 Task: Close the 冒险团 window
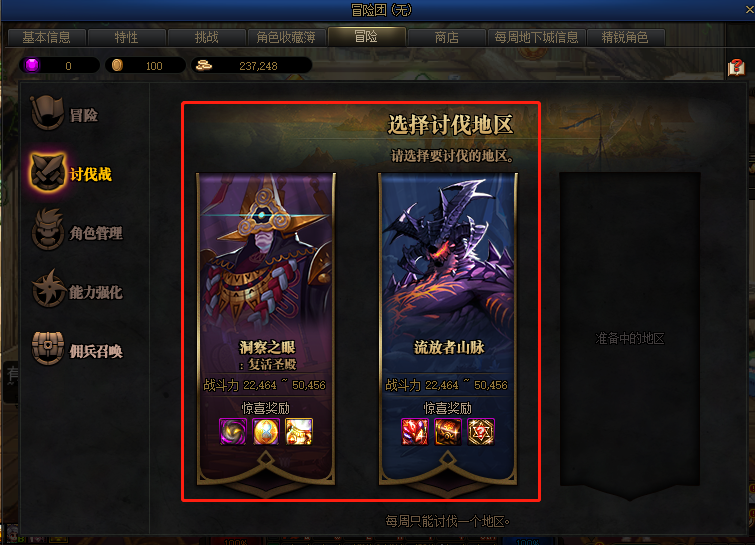point(749,9)
